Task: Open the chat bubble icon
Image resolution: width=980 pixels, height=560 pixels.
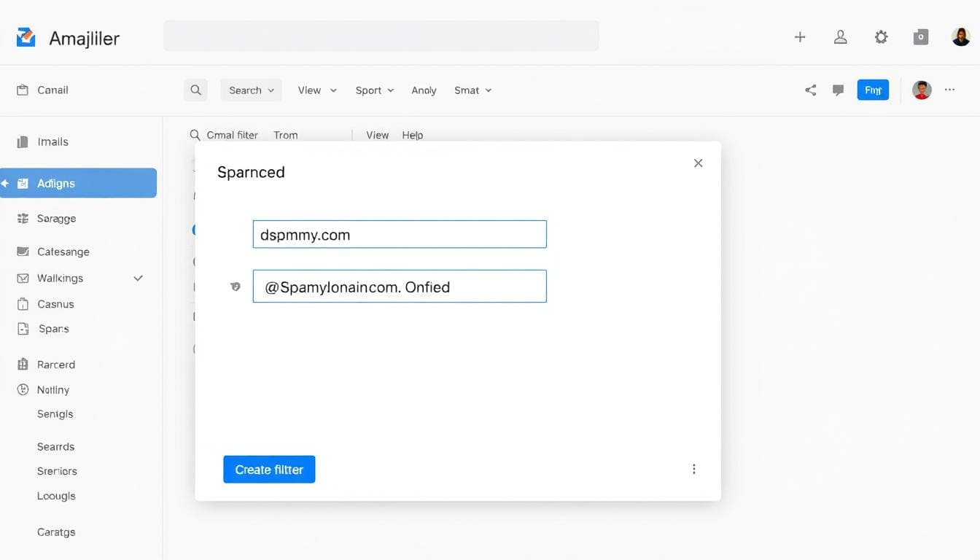Action: (839, 90)
